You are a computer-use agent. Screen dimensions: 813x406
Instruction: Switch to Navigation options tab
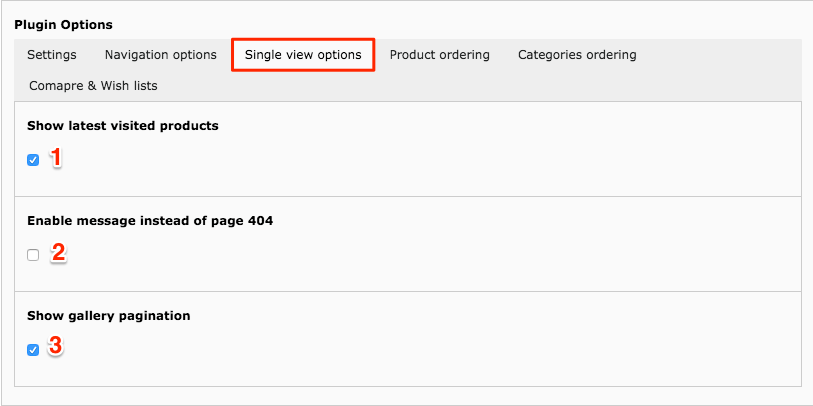pos(161,54)
